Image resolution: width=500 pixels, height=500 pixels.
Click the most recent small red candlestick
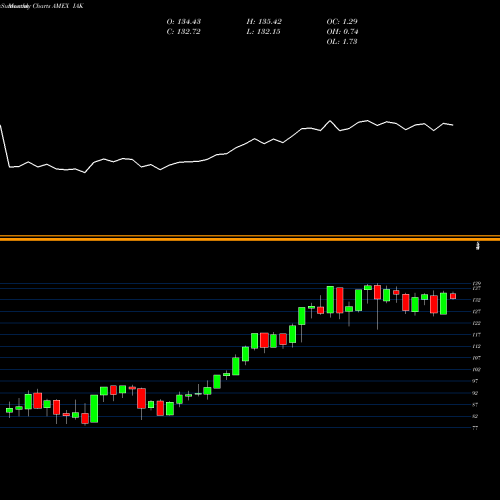click(x=453, y=296)
